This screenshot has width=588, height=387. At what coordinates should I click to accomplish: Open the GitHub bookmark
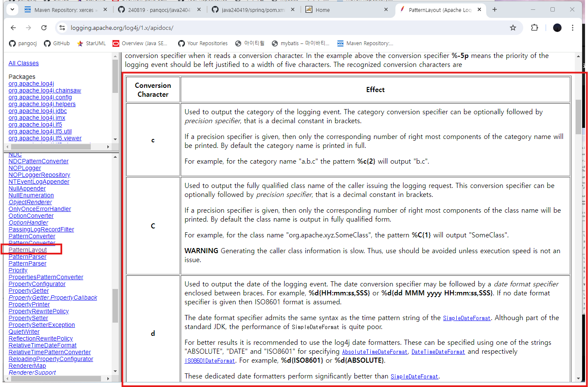tap(57, 43)
